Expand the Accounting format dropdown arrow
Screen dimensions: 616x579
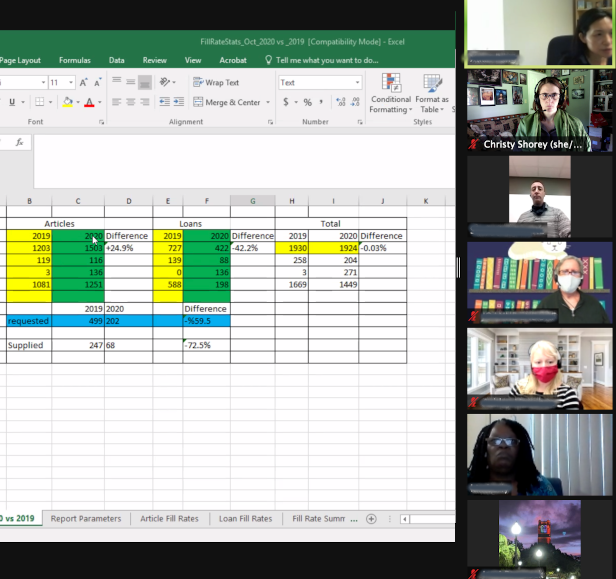(x=296, y=102)
